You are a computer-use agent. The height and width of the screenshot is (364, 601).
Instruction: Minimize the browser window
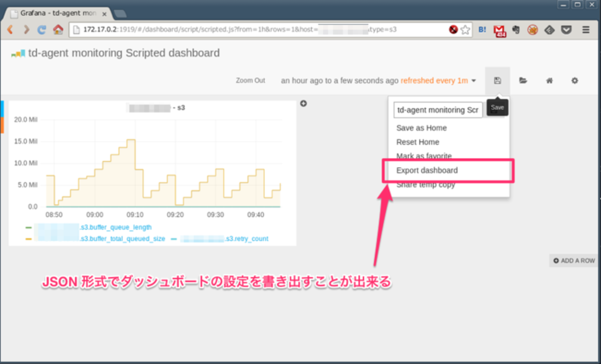coord(564,5)
